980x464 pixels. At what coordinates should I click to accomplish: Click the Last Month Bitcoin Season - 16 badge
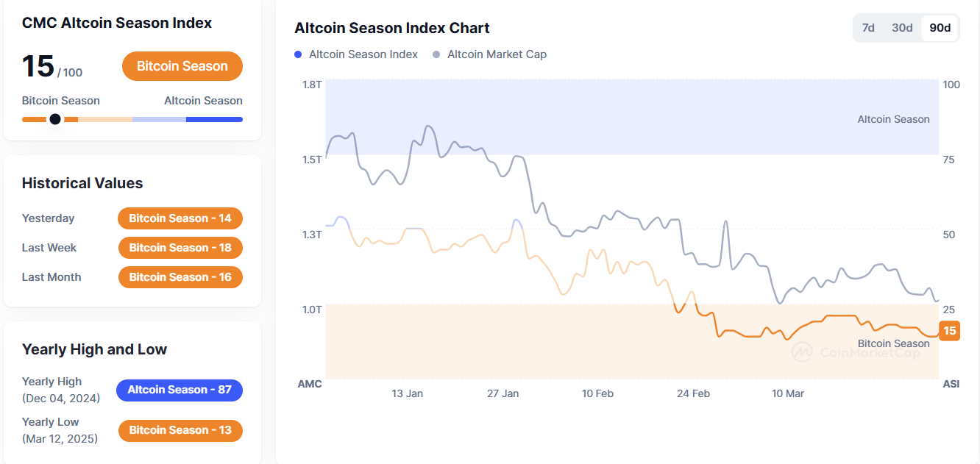coord(180,277)
